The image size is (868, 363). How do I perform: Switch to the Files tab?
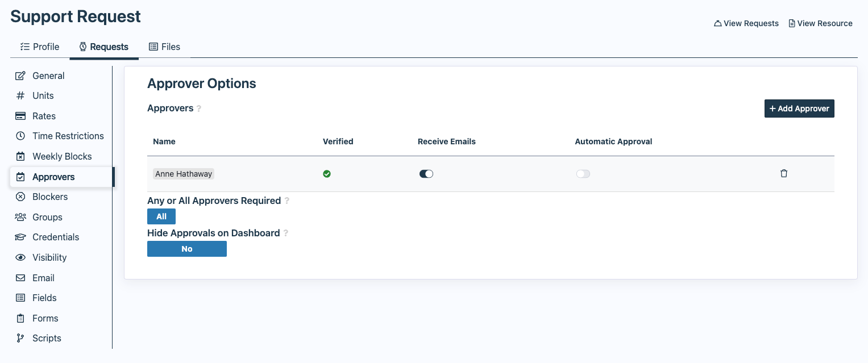tap(164, 47)
